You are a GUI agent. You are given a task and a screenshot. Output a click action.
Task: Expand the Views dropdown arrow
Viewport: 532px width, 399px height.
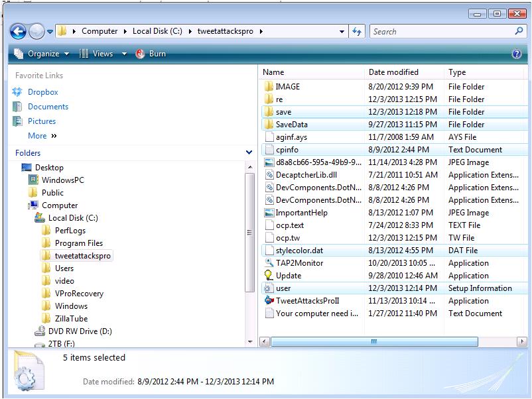click(124, 54)
